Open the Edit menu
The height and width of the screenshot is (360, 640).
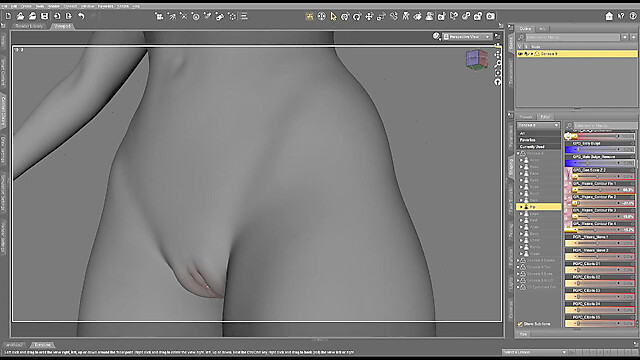14,7
